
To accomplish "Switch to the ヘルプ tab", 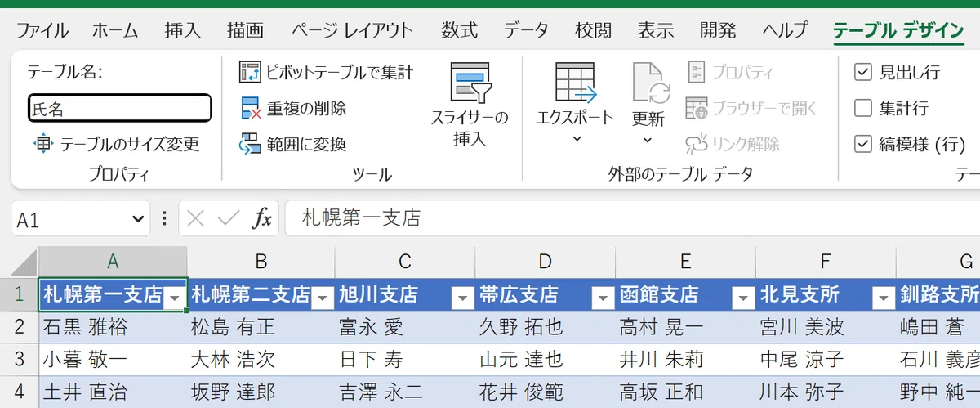I will click(x=785, y=31).
